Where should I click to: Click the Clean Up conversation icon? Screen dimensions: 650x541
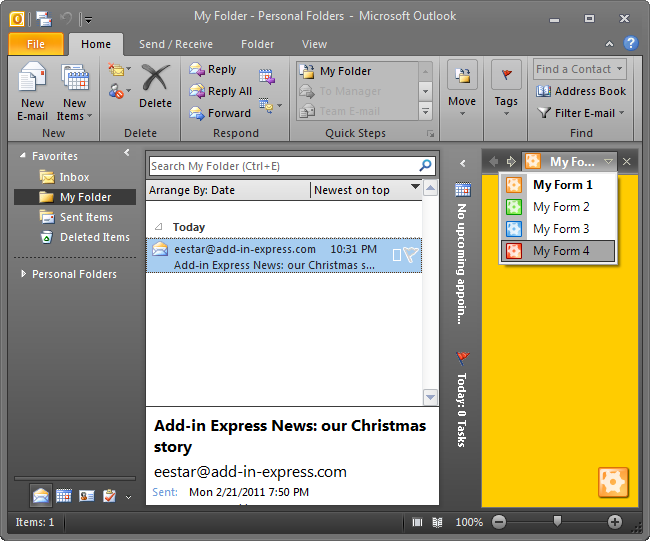pos(119,69)
